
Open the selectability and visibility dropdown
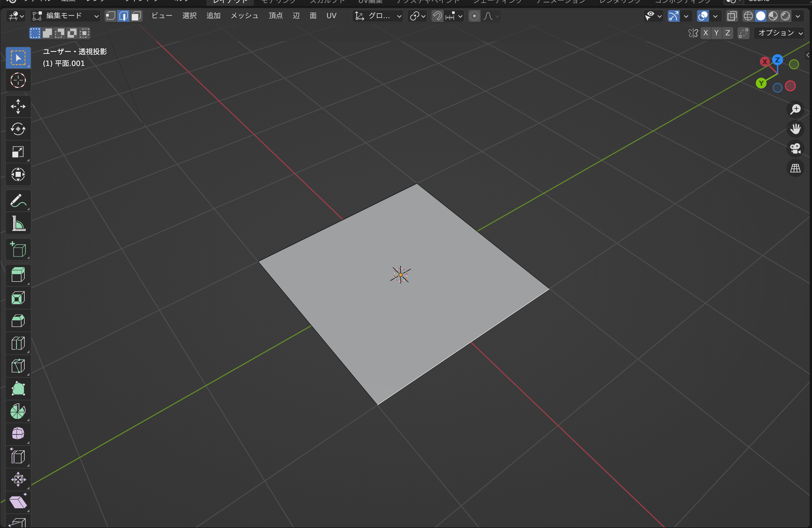653,16
